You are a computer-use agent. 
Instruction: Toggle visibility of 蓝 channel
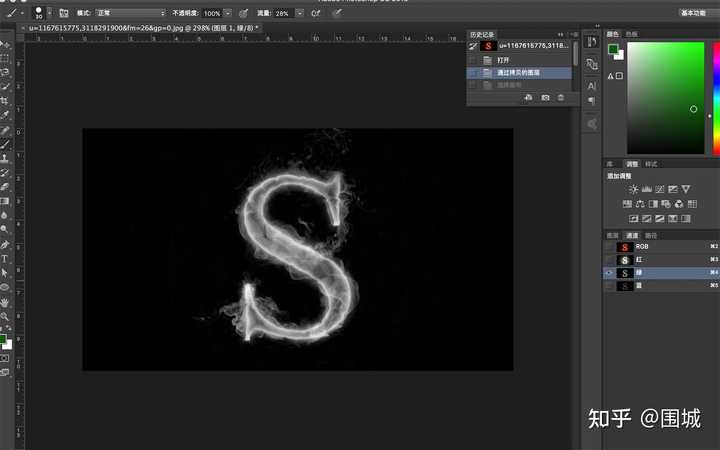point(609,286)
